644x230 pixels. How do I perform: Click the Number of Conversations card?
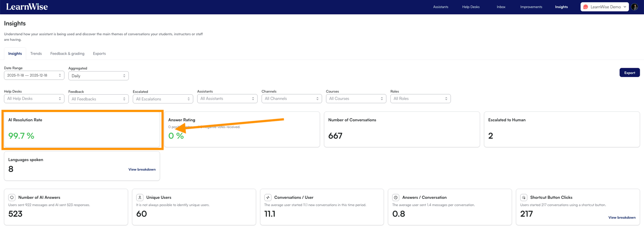402,130
